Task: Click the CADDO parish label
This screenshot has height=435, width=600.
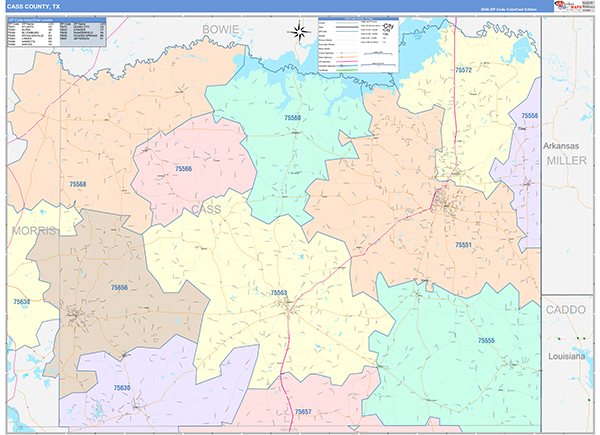Action: (x=566, y=310)
